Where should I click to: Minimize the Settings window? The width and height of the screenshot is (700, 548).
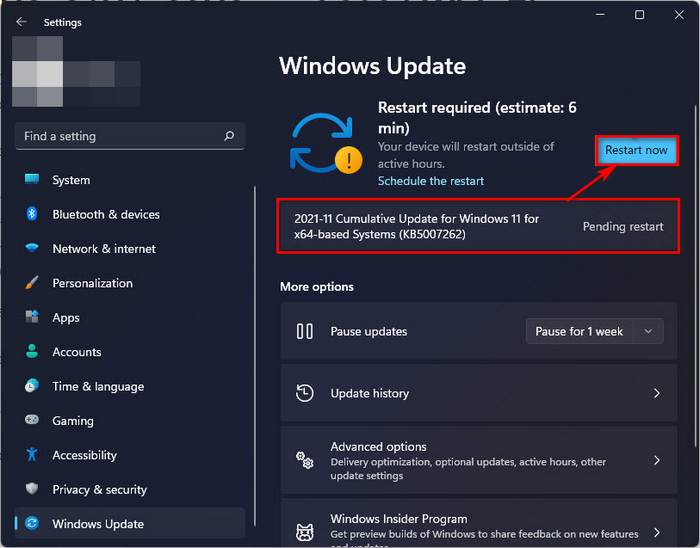(600, 14)
